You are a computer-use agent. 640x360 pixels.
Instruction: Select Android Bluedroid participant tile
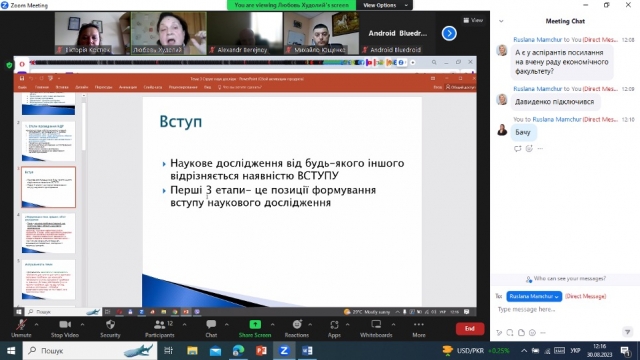coord(397,33)
